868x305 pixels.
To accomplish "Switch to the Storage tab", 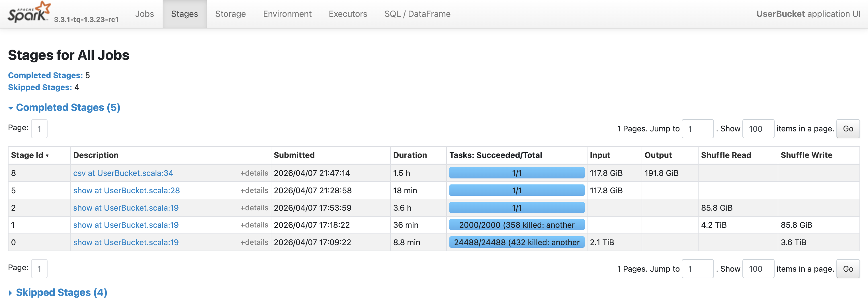I will pos(230,14).
